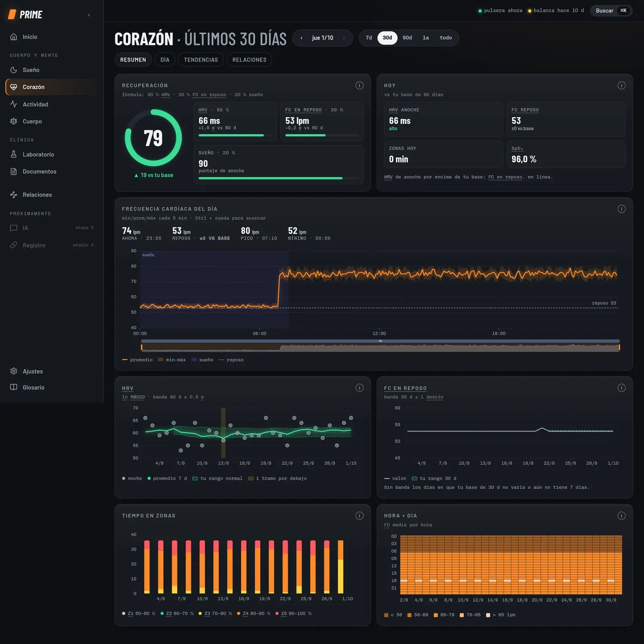Switch to the Resumen tab
The width and height of the screenshot is (644, 644).
tap(133, 60)
